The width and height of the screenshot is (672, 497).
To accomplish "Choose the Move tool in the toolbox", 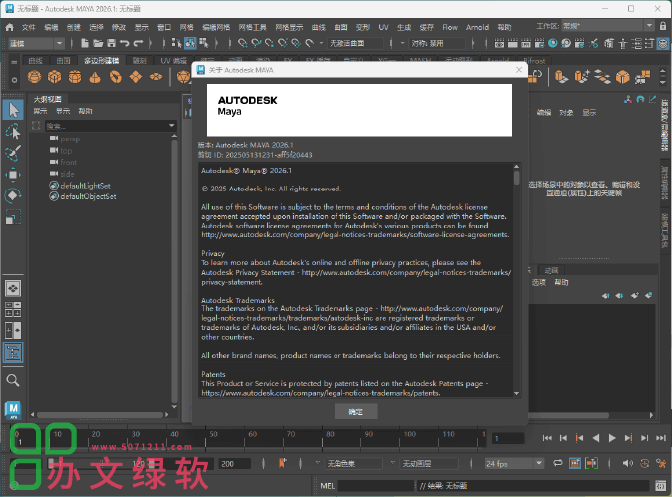I will pyautogui.click(x=13, y=175).
